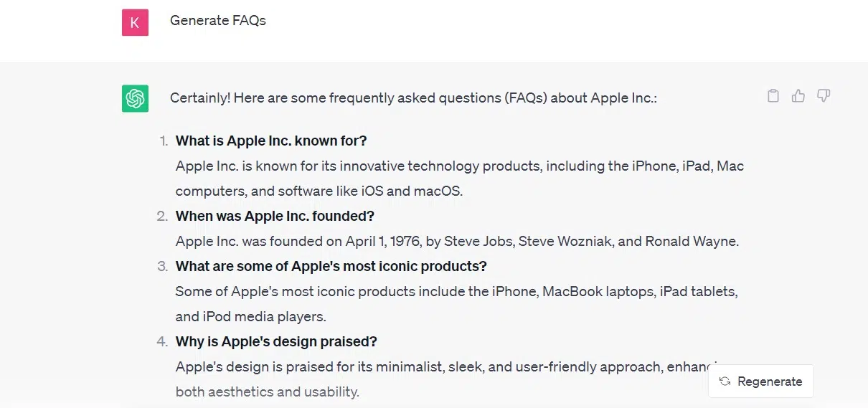Click the thumbs up icon
Screen dimensions: 868x408
coord(798,96)
